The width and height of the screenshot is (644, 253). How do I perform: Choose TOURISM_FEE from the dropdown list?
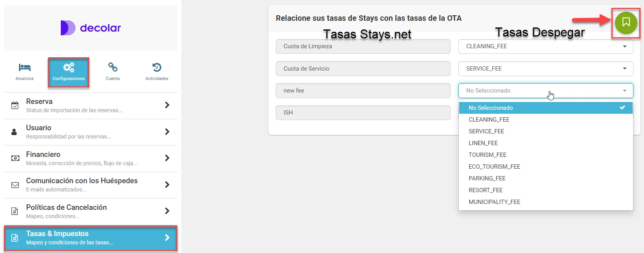click(x=546, y=155)
